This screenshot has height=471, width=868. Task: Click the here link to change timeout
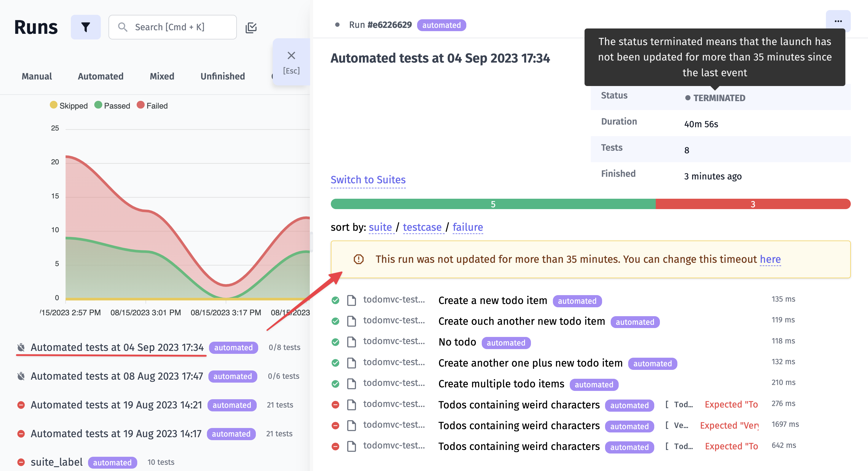771,258
